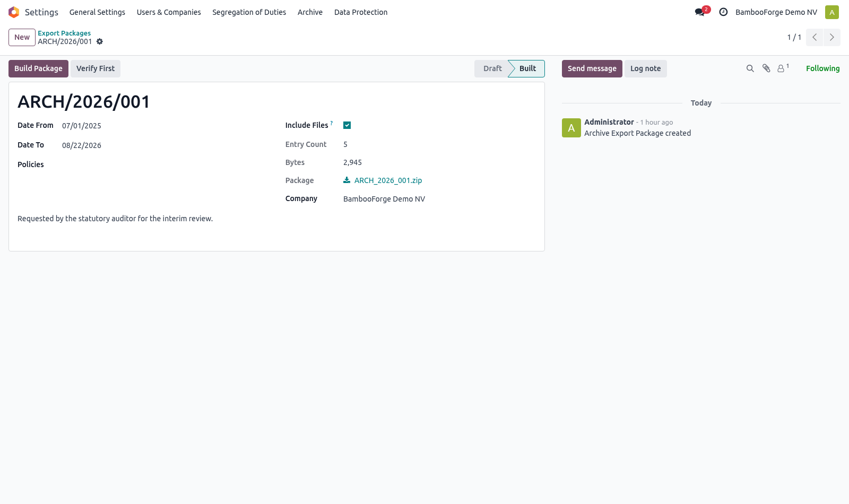
Task: Show followers icon in chatter
Action: [x=783, y=68]
